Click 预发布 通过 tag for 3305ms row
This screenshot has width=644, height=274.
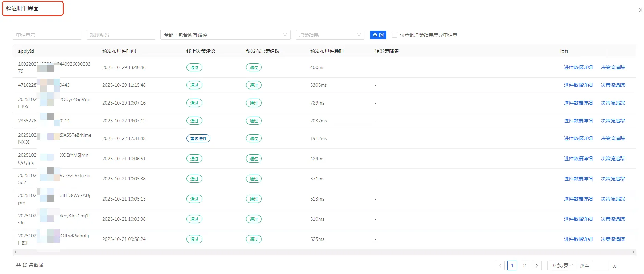(x=254, y=85)
